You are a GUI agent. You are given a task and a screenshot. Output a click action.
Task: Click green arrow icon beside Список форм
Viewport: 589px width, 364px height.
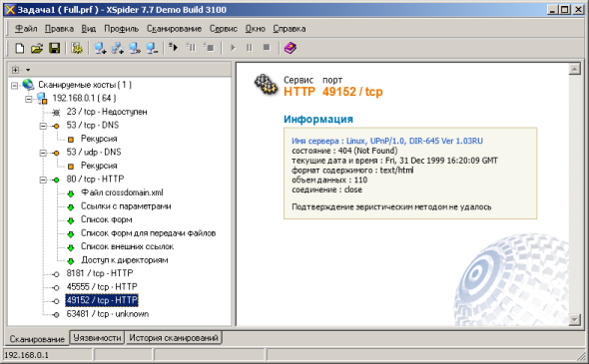click(x=71, y=220)
